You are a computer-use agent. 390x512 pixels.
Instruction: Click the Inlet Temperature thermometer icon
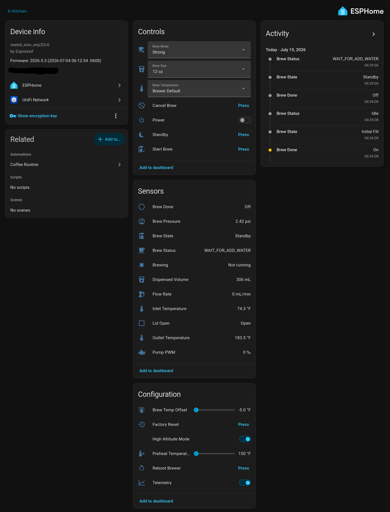tap(141, 309)
